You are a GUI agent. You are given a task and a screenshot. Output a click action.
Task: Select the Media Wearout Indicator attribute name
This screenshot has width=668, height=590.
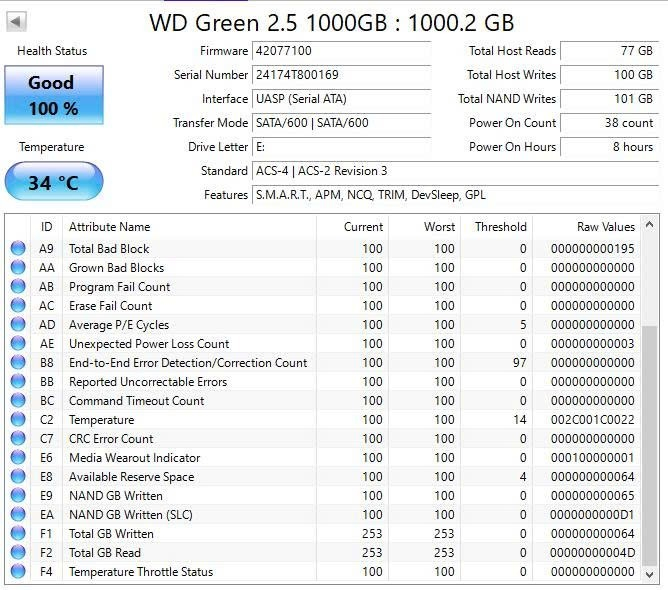[135, 458]
